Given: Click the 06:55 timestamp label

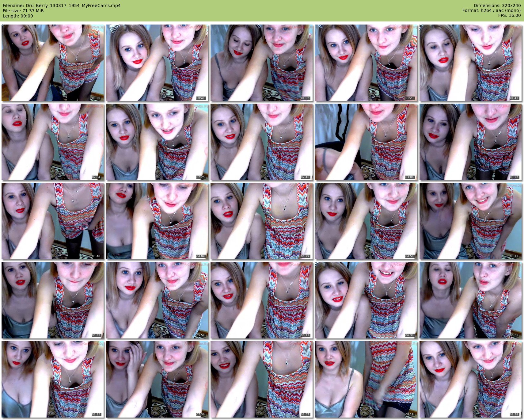Looking at the screenshot, I should tap(514, 335).
